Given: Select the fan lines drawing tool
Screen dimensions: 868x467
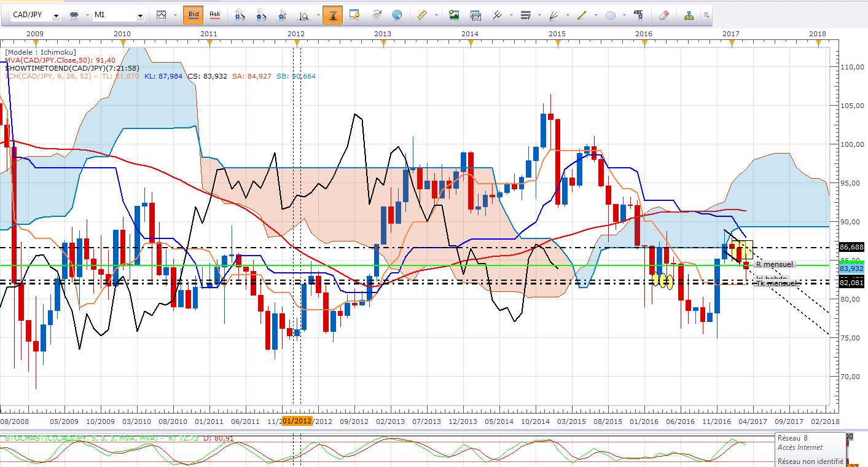Looking at the screenshot, I should 553,15.
